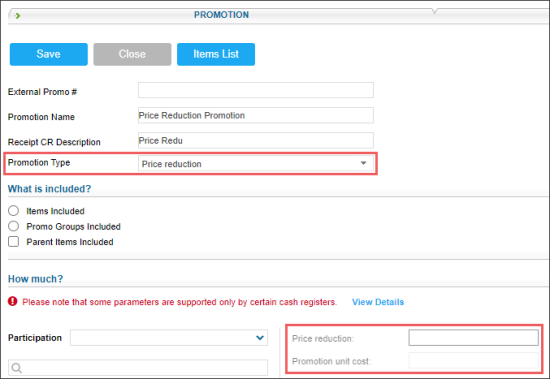Follow the View Details link
Viewport: 550px width, 379px height.
378,302
